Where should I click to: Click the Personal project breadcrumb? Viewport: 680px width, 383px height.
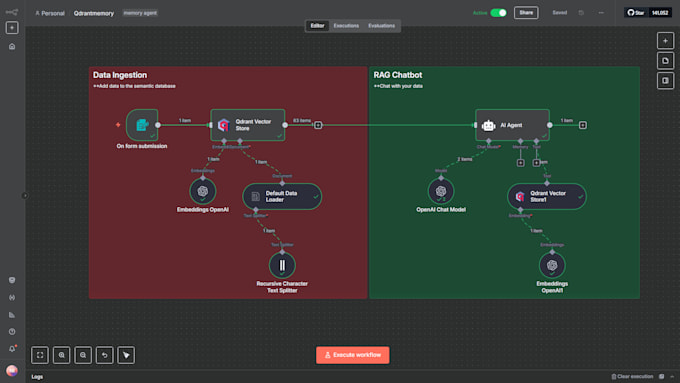(x=50, y=13)
